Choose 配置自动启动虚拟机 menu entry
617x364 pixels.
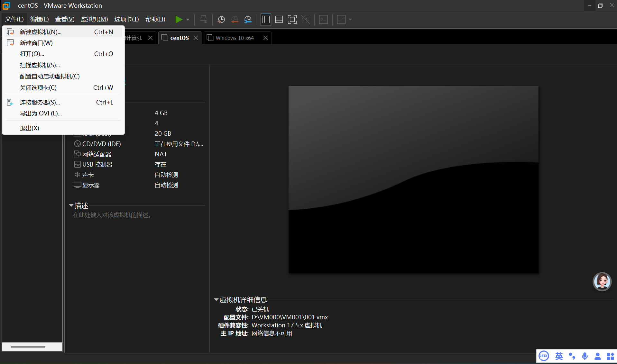click(x=63, y=76)
